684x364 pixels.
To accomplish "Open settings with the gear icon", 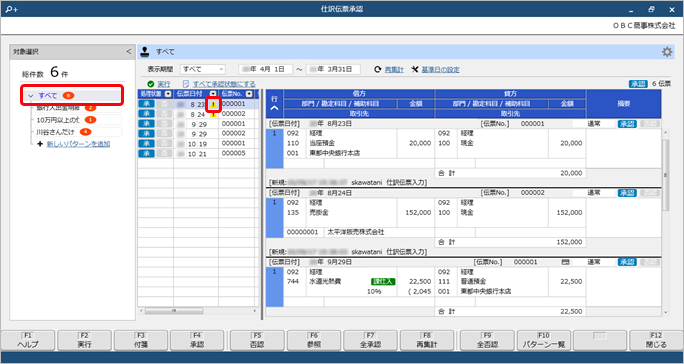I will (667, 52).
